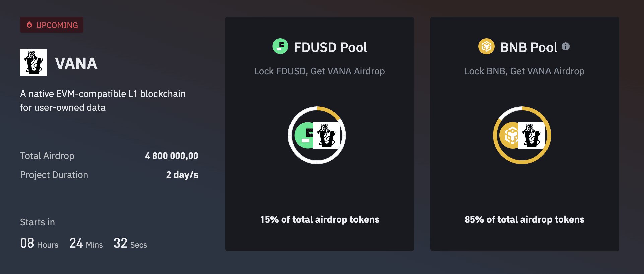644x274 pixels.
Task: Open the BNB Pool title
Action: pos(528,47)
